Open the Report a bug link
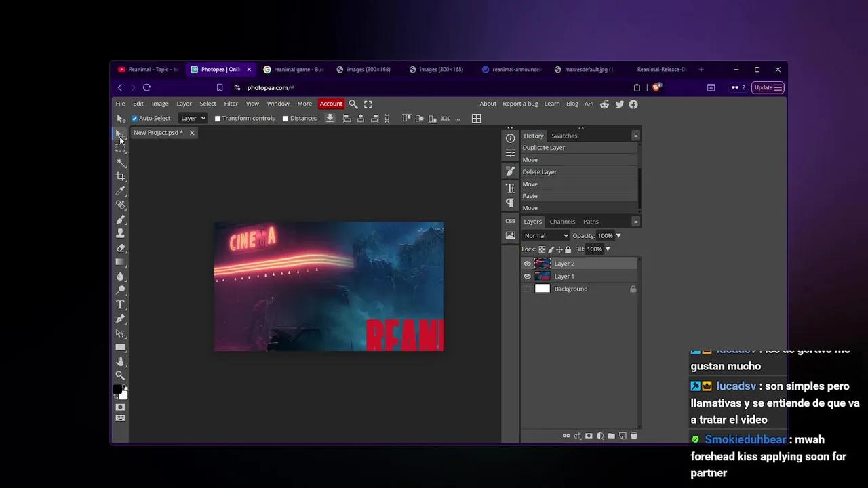The height and width of the screenshot is (488, 868). pyautogui.click(x=520, y=104)
